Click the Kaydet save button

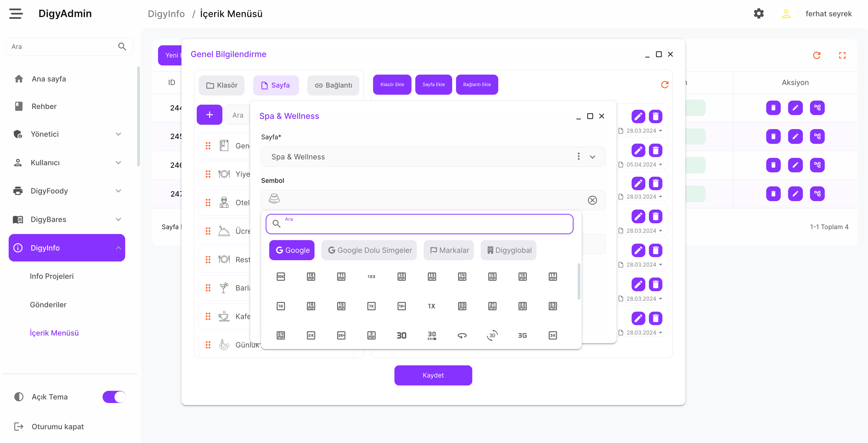pyautogui.click(x=433, y=375)
